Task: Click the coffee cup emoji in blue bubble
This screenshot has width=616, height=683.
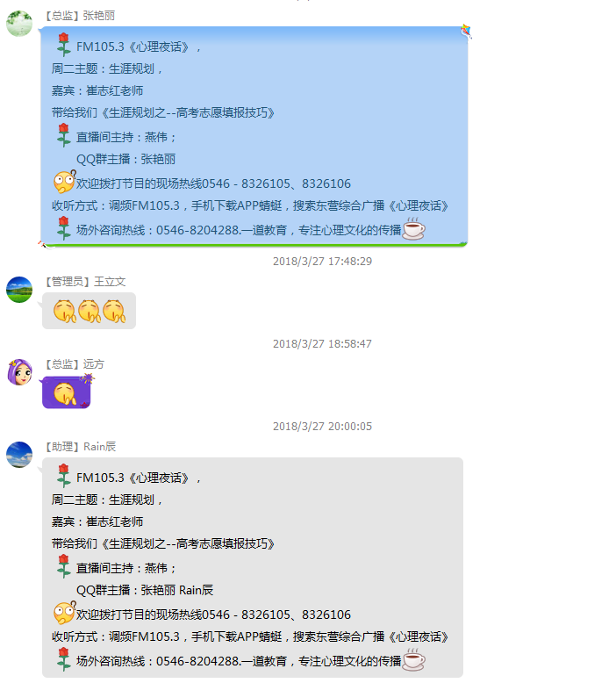Action: 413,228
